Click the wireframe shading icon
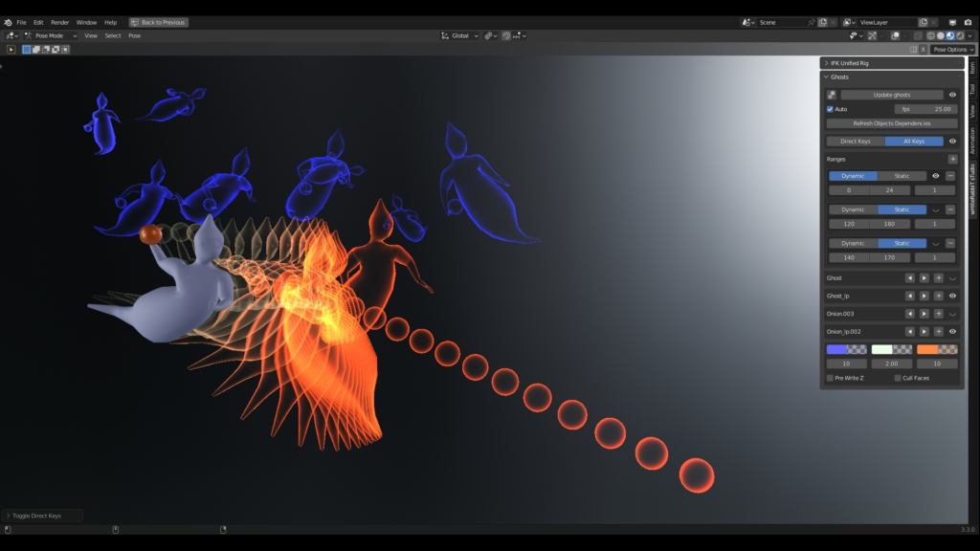This screenshot has width=980, height=551. 929,35
